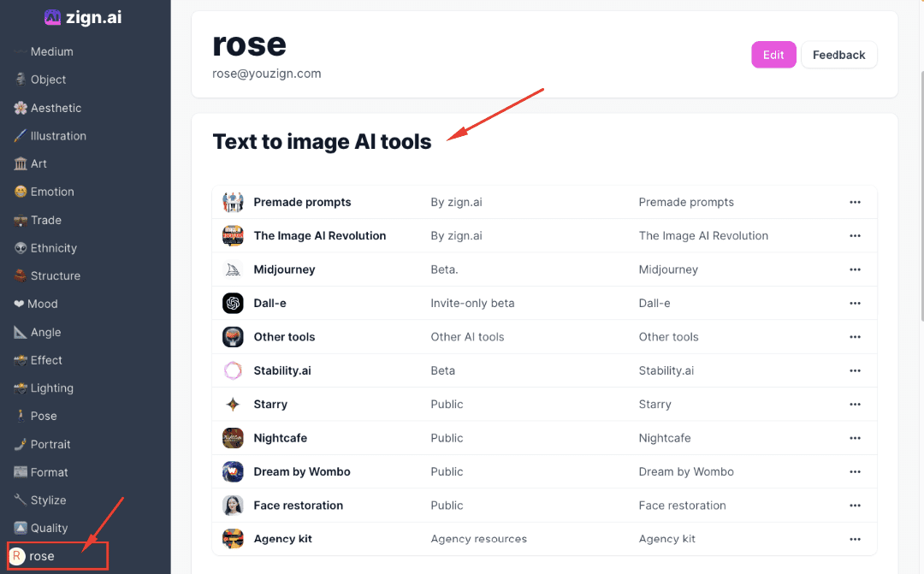Open the Aesthetic category in sidebar

click(56, 108)
